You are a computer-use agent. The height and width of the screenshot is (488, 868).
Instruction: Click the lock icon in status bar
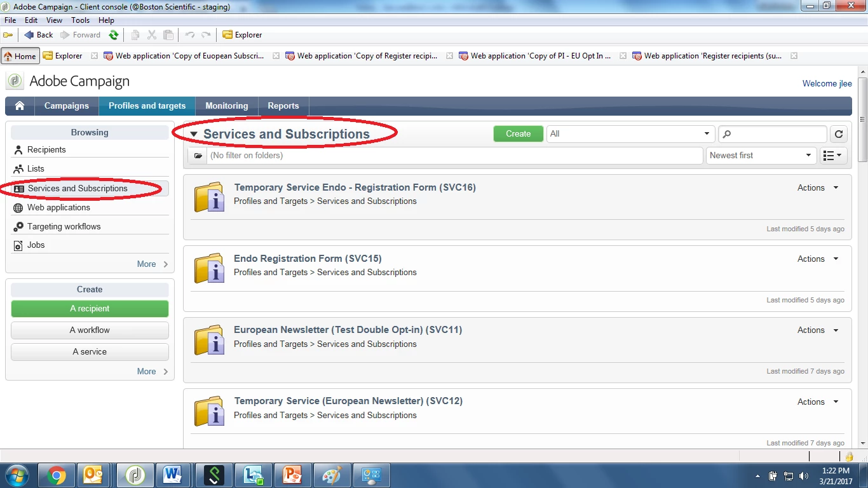pyautogui.click(x=849, y=457)
